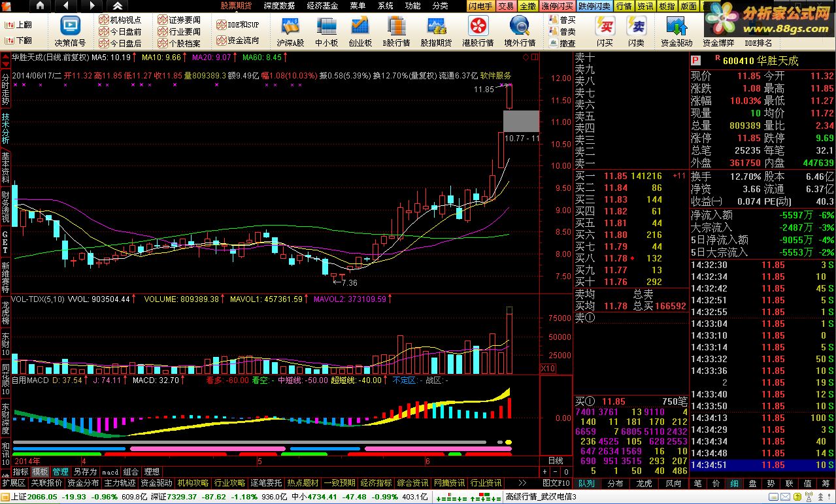Open the 系统 menu
The width and height of the screenshot is (836, 504).
(386, 6)
